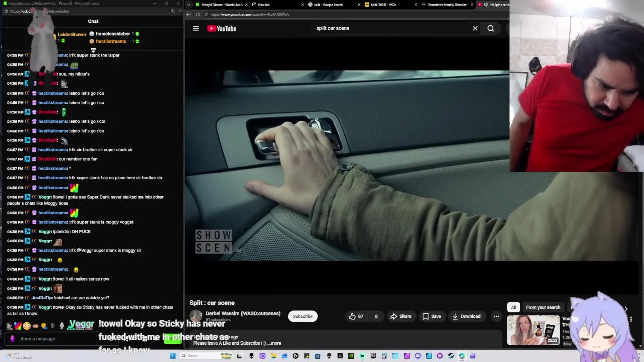Click the Chat panel header title
This screenshot has height=362, width=644.
point(93,21)
